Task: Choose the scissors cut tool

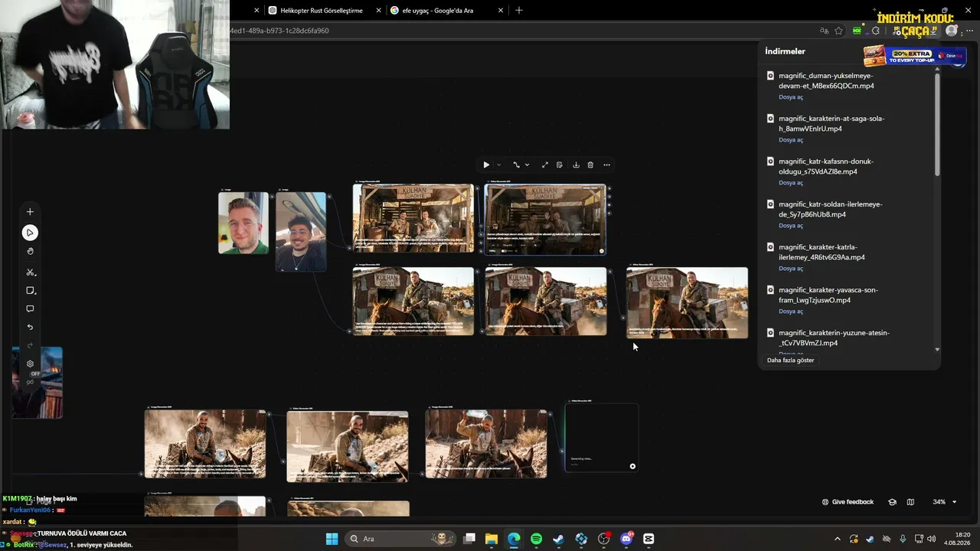Action: pos(30,272)
